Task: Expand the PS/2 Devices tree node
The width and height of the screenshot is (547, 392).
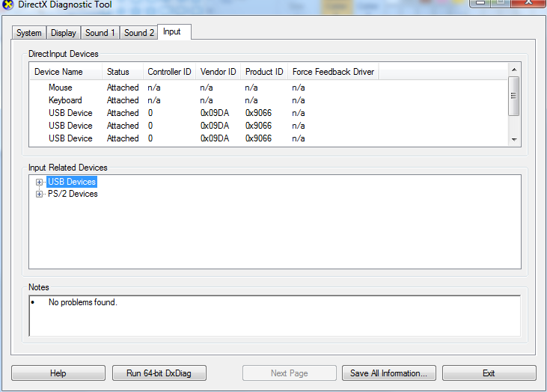Action: tap(39, 195)
